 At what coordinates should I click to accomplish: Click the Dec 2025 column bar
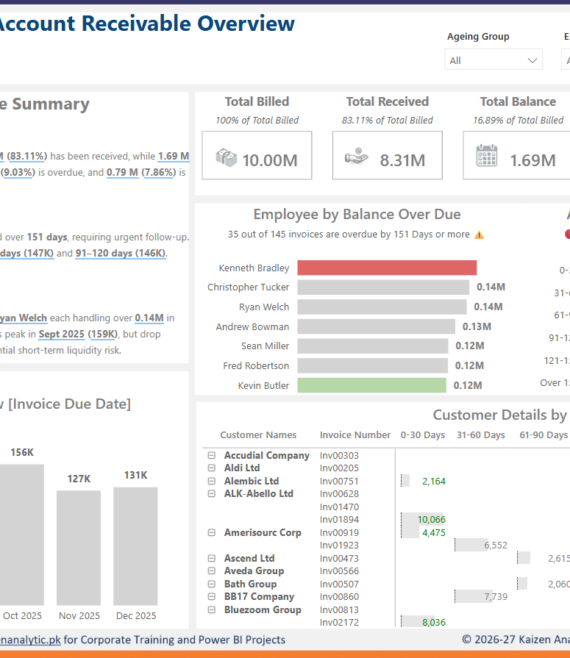tap(136, 546)
